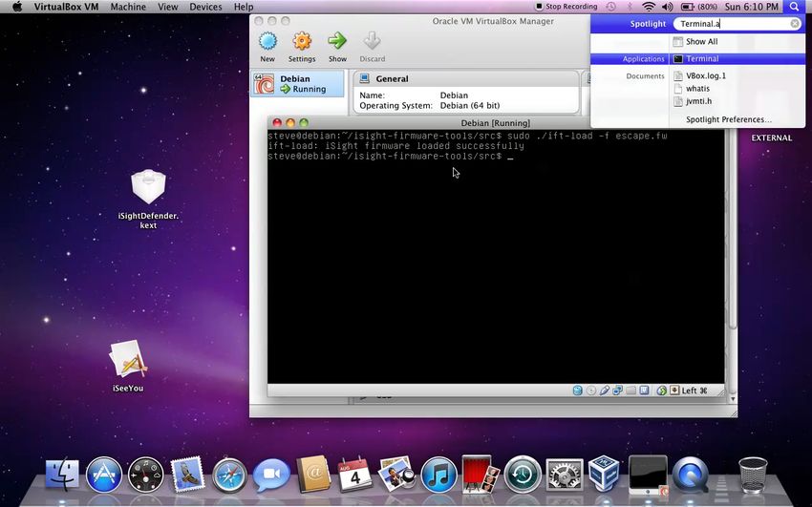
Task: Open the Help menu
Action: pyautogui.click(x=244, y=7)
